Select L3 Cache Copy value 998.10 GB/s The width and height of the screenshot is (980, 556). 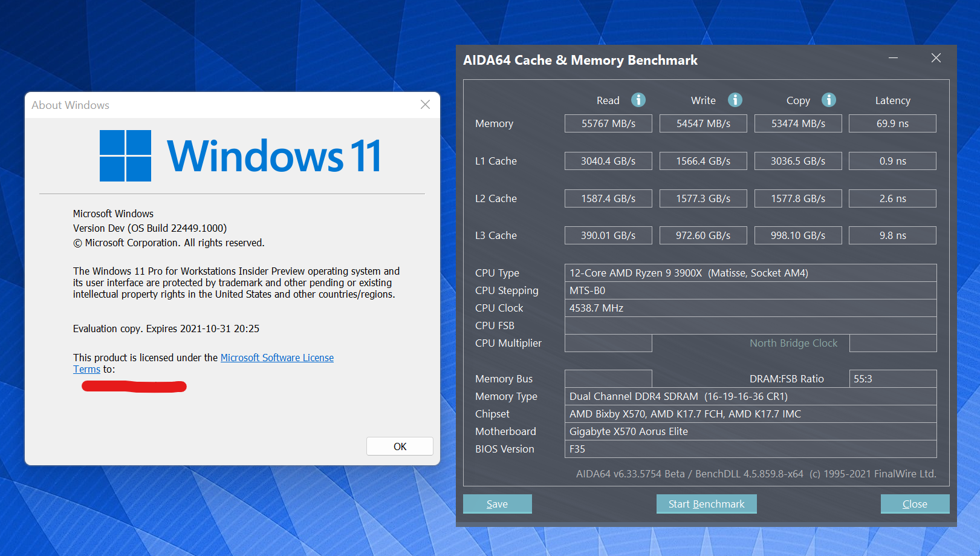click(798, 235)
